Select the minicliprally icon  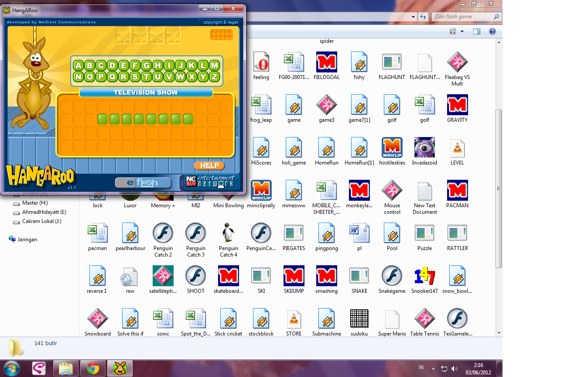point(261,195)
